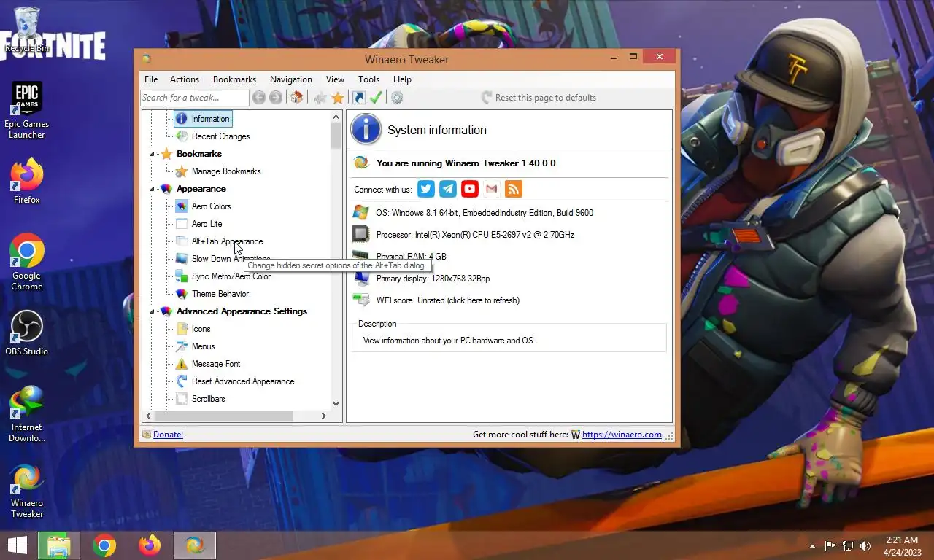Open the https://winaero.com link

(x=622, y=435)
